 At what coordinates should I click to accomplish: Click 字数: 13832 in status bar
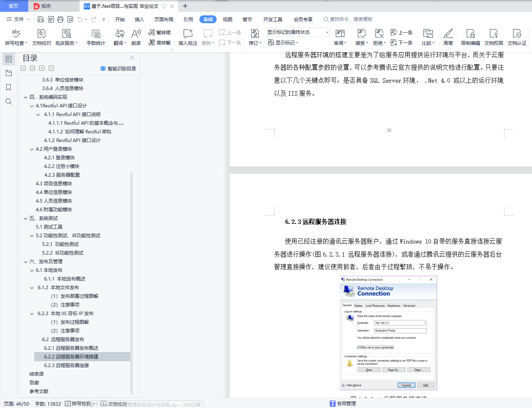click(x=48, y=404)
